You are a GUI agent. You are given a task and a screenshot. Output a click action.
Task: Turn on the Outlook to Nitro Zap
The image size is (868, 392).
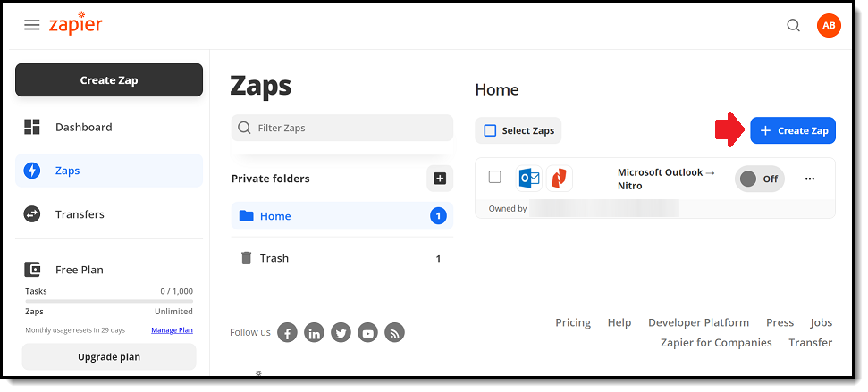(760, 179)
